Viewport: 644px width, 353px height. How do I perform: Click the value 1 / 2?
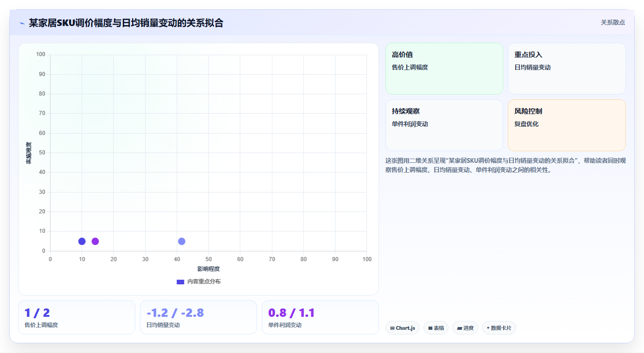point(37,313)
